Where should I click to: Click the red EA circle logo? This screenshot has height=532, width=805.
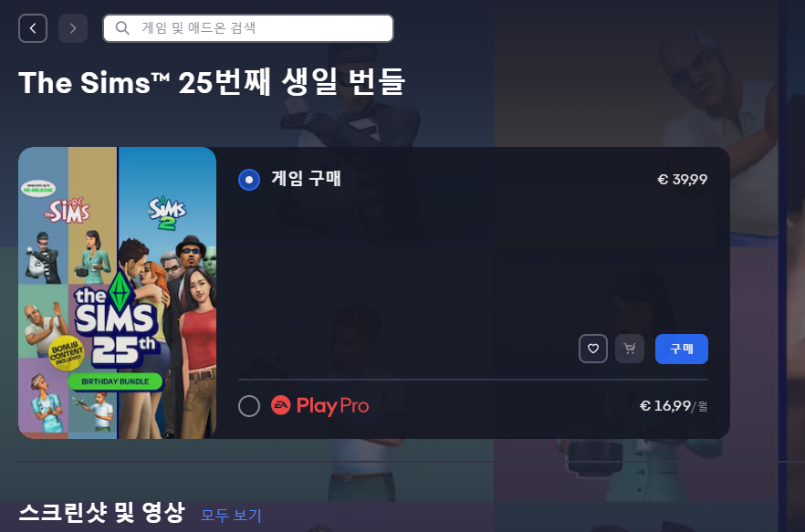[281, 405]
